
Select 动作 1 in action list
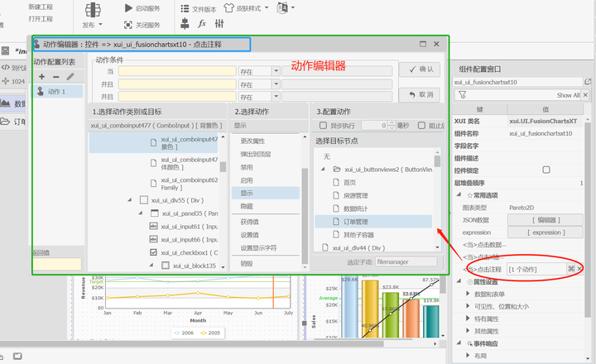(x=58, y=91)
